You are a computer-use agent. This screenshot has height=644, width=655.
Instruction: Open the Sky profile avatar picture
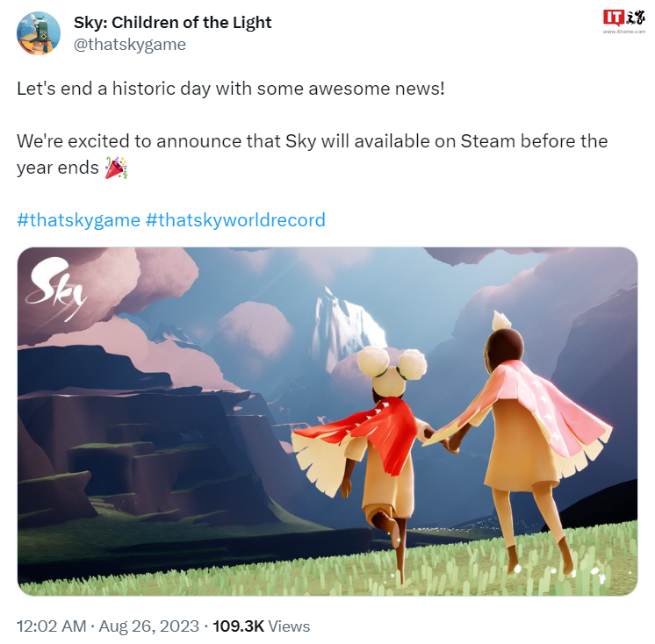click(39, 33)
